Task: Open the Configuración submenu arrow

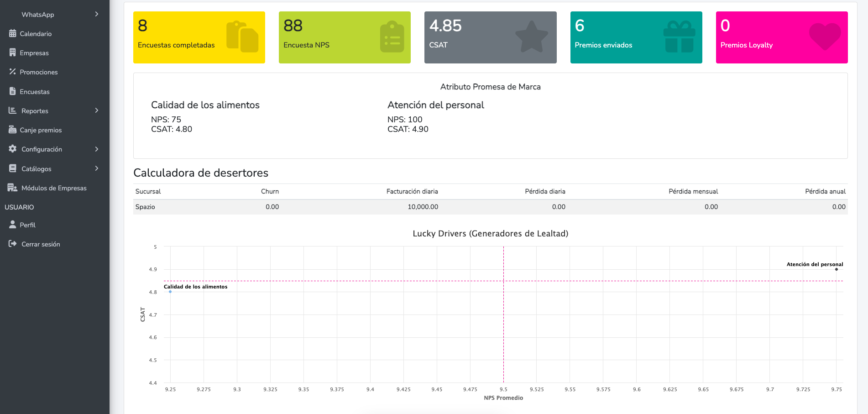Action: 96,149
